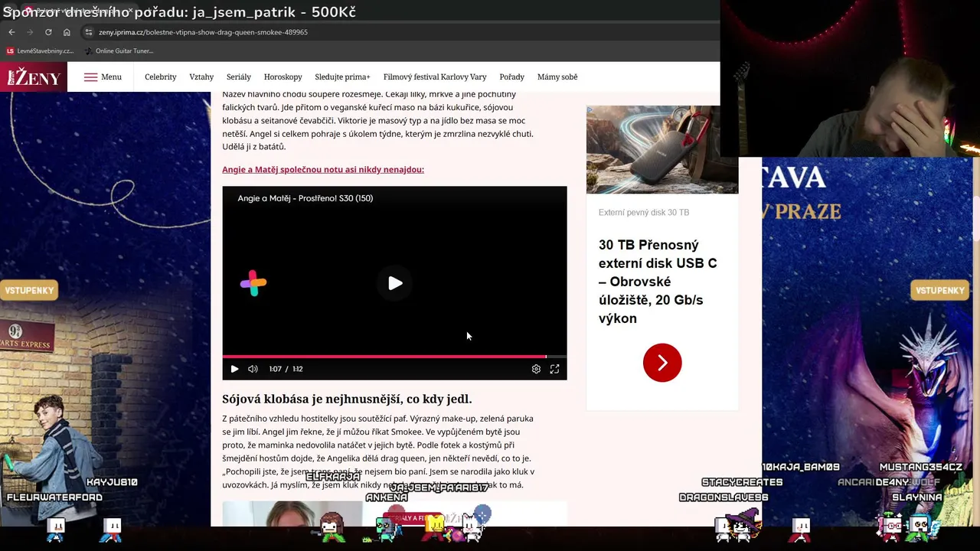Image resolution: width=980 pixels, height=551 pixels.
Task: Select the heading Sójová klobása je nejhnusnější
Action: tap(347, 399)
